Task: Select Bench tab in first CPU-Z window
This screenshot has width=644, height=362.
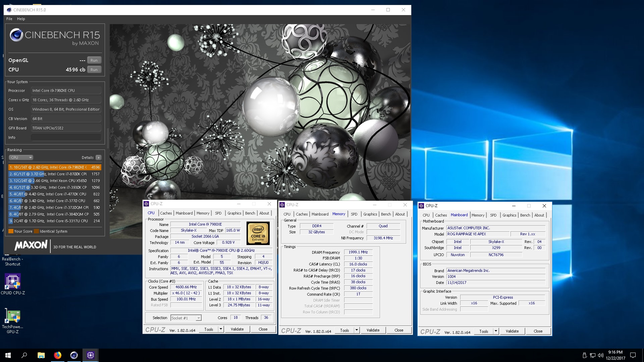Action: point(250,213)
